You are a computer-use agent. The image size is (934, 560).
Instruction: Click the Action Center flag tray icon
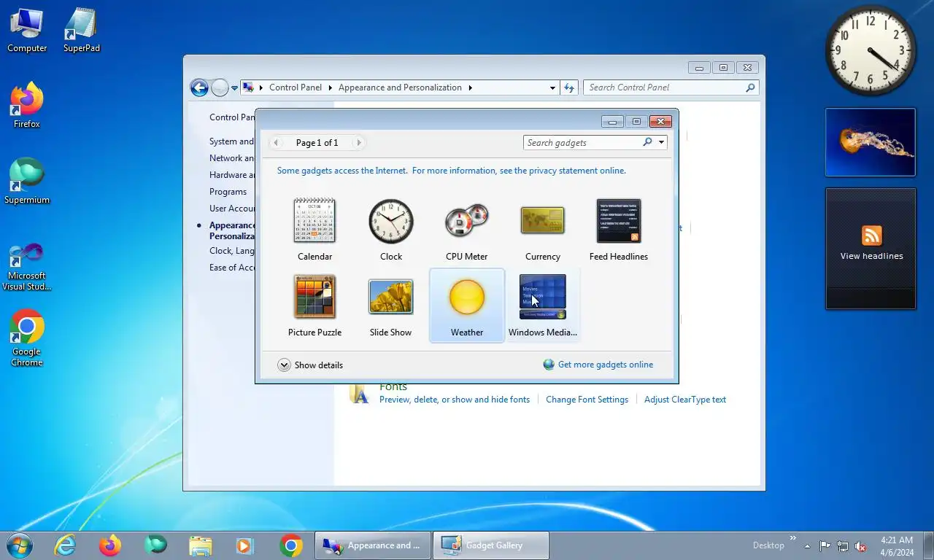pyautogui.click(x=825, y=545)
